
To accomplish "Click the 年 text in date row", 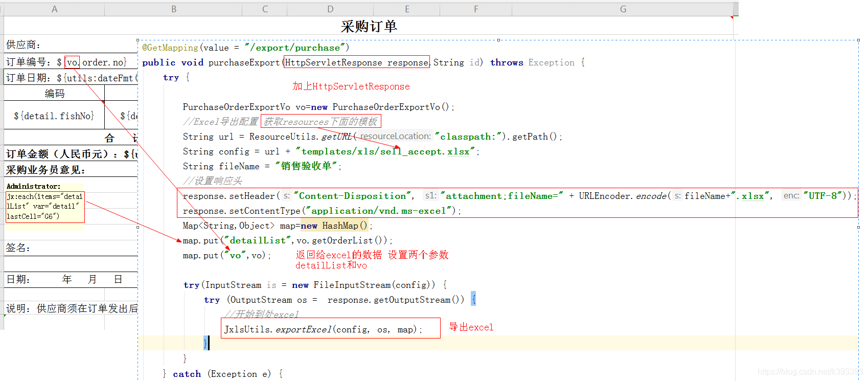I will [x=67, y=279].
